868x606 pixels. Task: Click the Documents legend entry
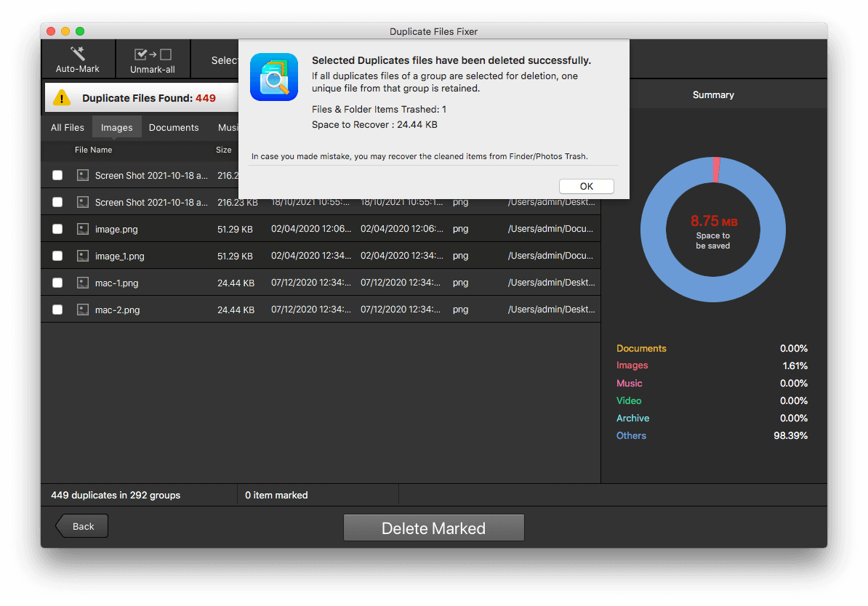coord(641,349)
